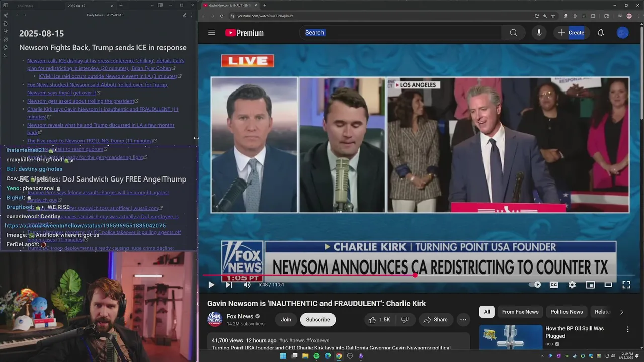Open the Create button
Image resolution: width=644 pixels, height=362 pixels.
pos(572,33)
